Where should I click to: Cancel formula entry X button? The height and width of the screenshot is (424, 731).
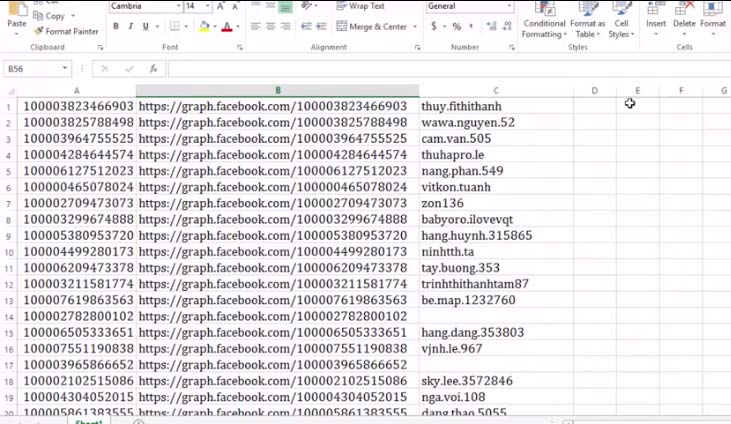[104, 69]
